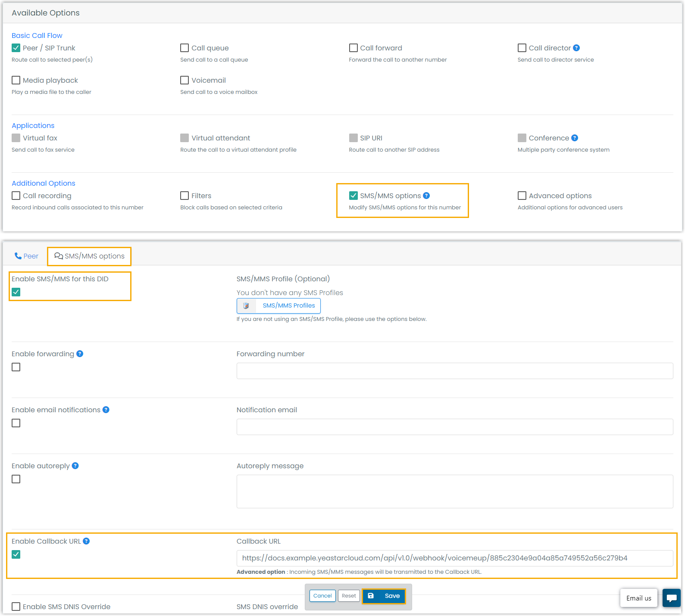Click the help icon beside Conference
The width and height of the screenshot is (685, 616).
pyautogui.click(x=575, y=138)
